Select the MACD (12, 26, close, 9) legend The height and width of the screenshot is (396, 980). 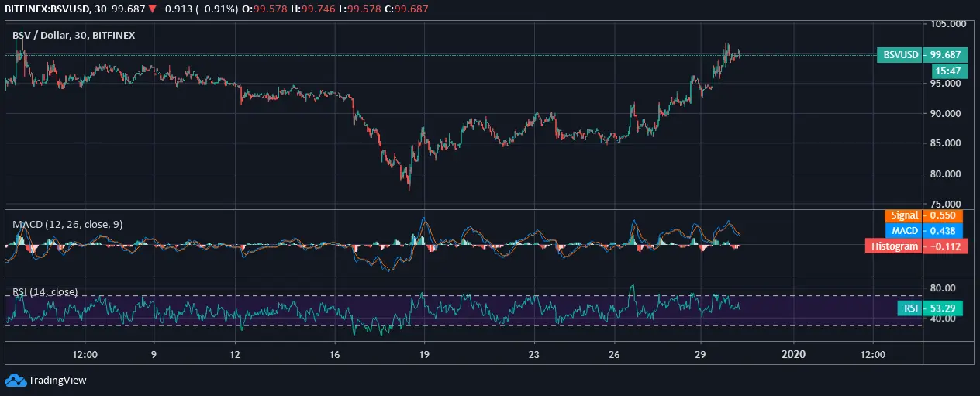(67, 224)
